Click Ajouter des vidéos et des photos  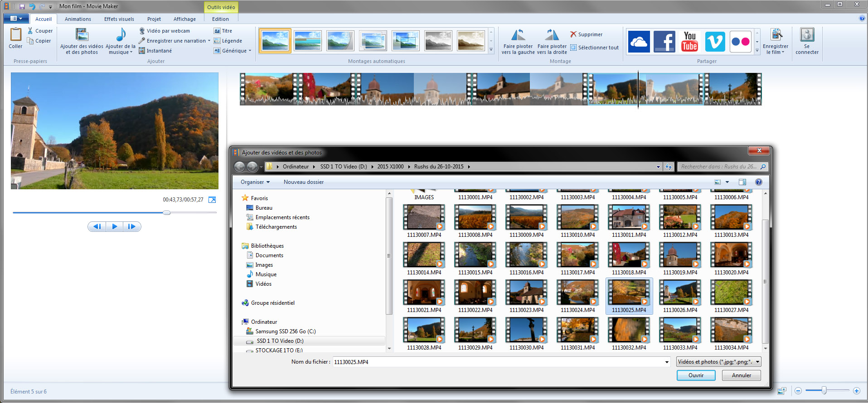point(82,41)
